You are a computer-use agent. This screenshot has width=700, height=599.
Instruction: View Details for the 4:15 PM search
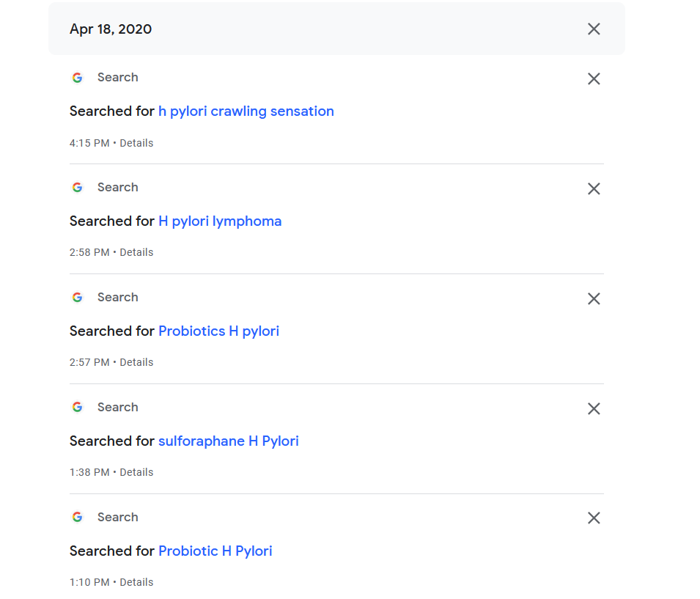point(136,143)
